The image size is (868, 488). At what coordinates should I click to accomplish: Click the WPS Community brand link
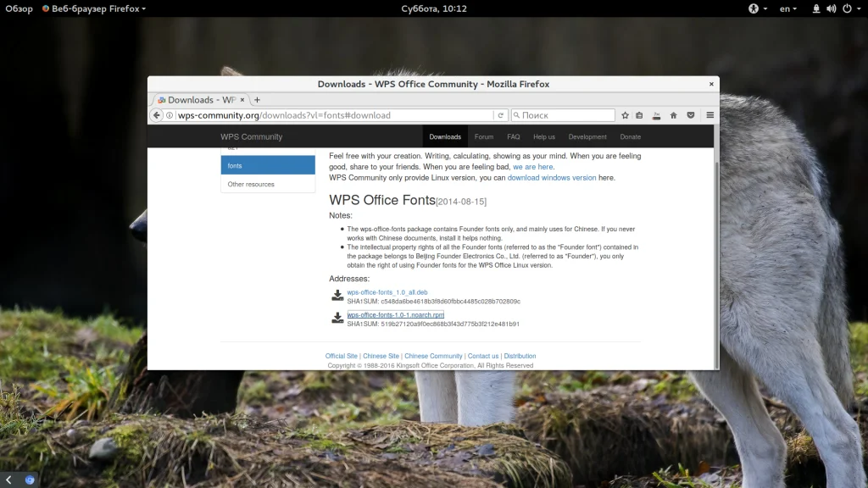tap(251, 136)
